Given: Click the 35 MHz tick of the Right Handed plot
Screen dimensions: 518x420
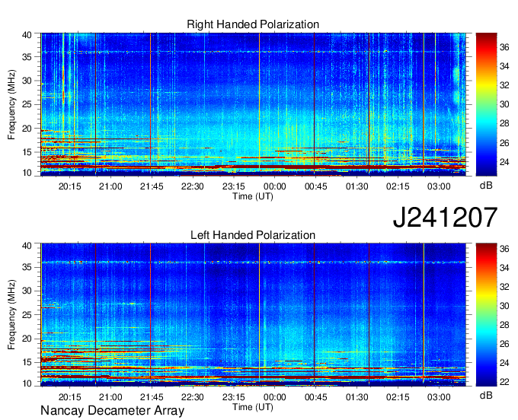Looking at the screenshot, I should click(27, 57).
